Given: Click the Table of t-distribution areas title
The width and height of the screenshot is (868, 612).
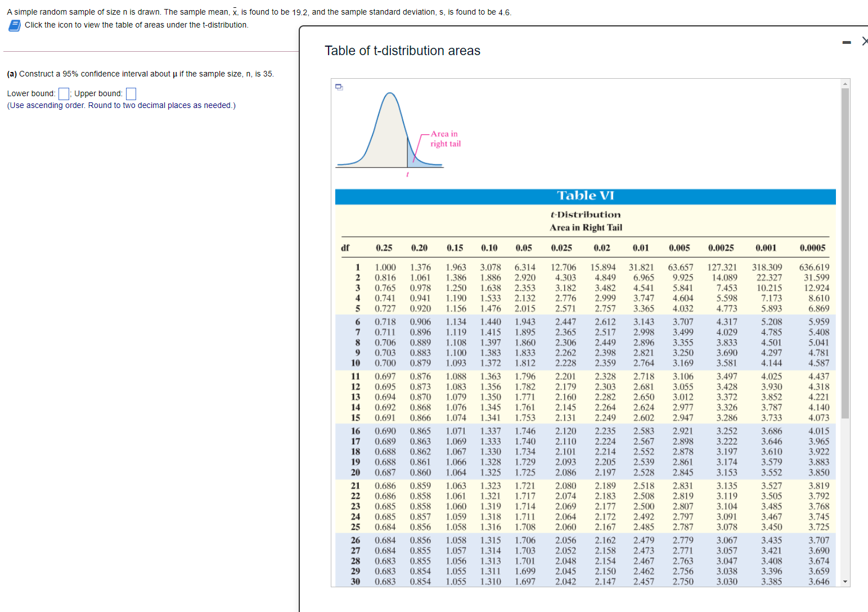Looking at the screenshot, I should [x=402, y=51].
